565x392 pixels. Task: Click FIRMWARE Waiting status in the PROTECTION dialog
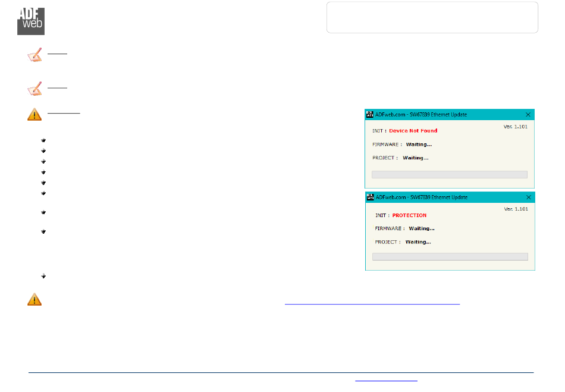pos(421,228)
